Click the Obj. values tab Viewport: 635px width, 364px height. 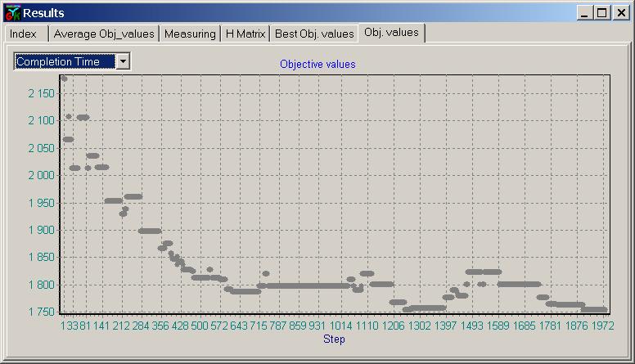[391, 33]
